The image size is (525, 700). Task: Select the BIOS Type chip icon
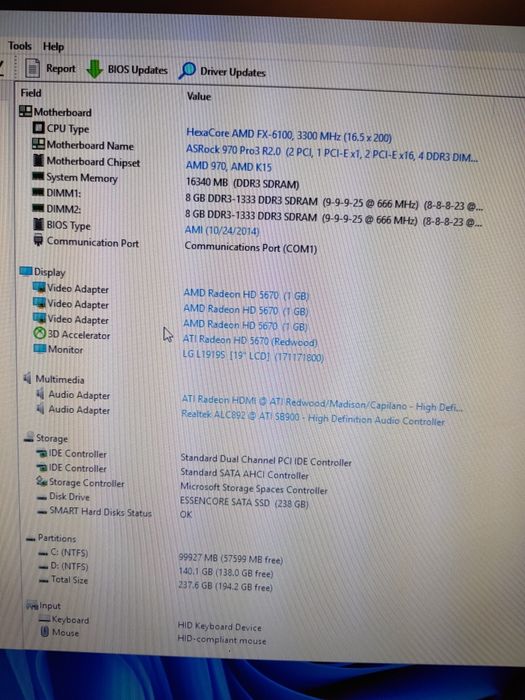(x=39, y=224)
